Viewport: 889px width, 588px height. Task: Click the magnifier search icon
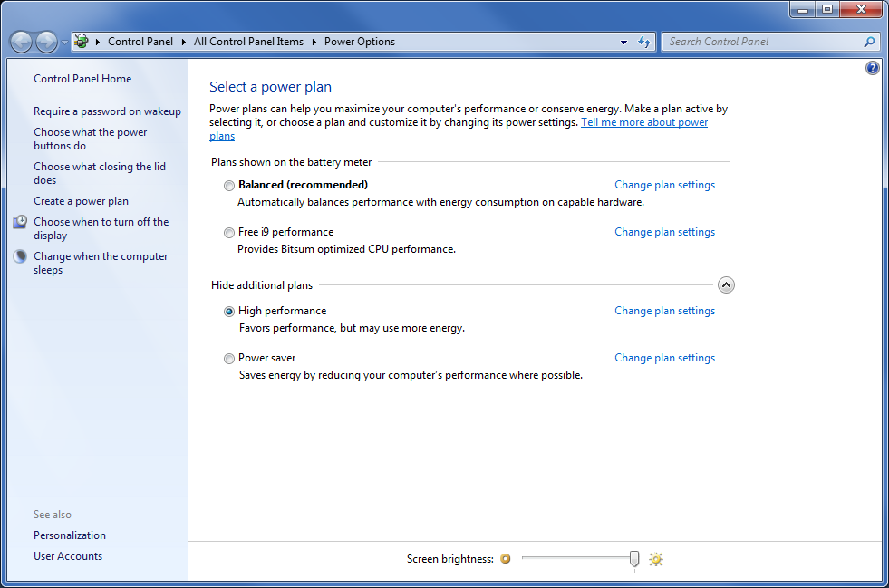tap(869, 42)
